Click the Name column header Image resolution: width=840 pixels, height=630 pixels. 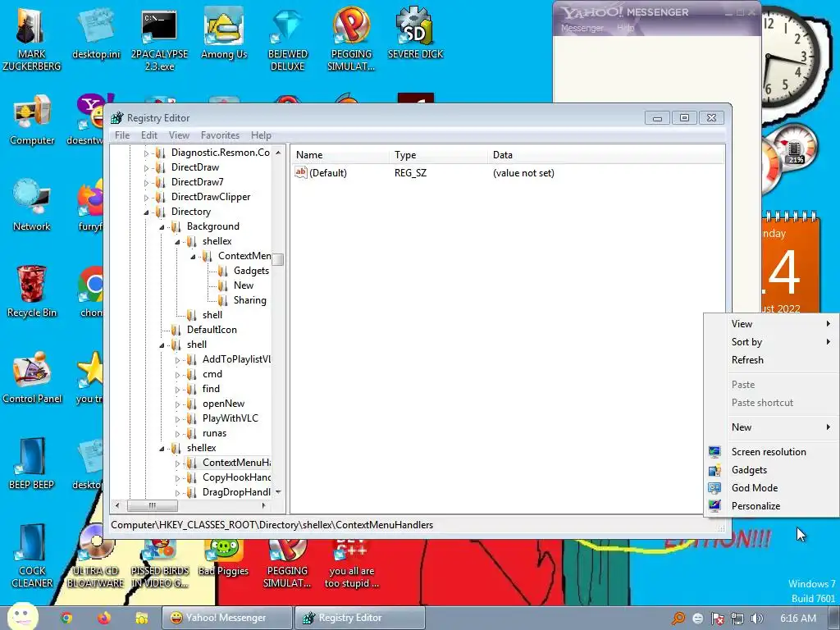pos(340,155)
